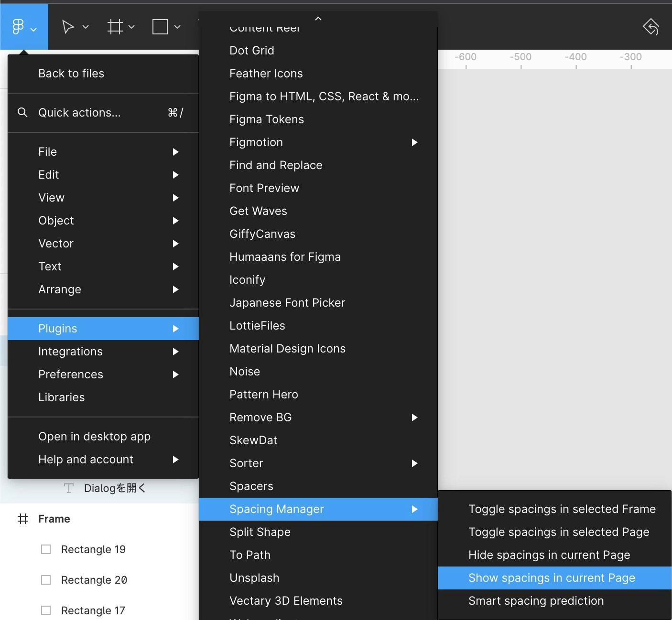Launch the GiffyCanvas plugin
The height and width of the screenshot is (620, 672).
click(318, 234)
